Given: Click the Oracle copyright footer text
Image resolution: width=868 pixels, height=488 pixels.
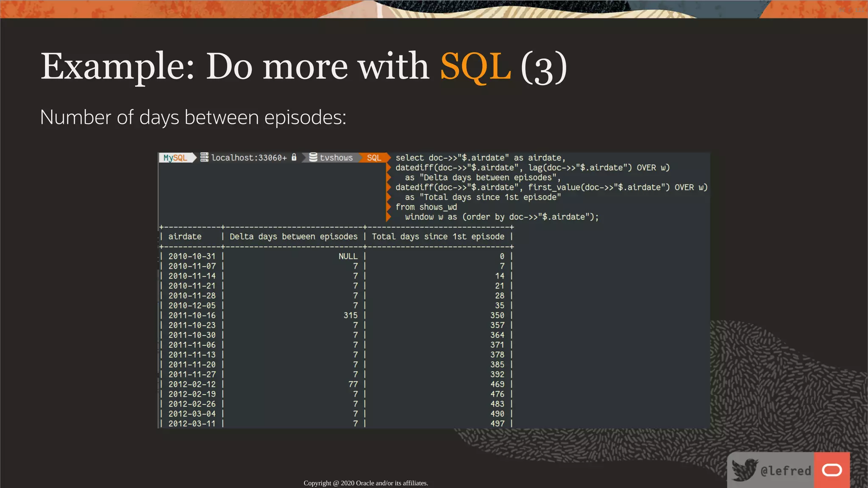Looking at the screenshot, I should tap(366, 483).
